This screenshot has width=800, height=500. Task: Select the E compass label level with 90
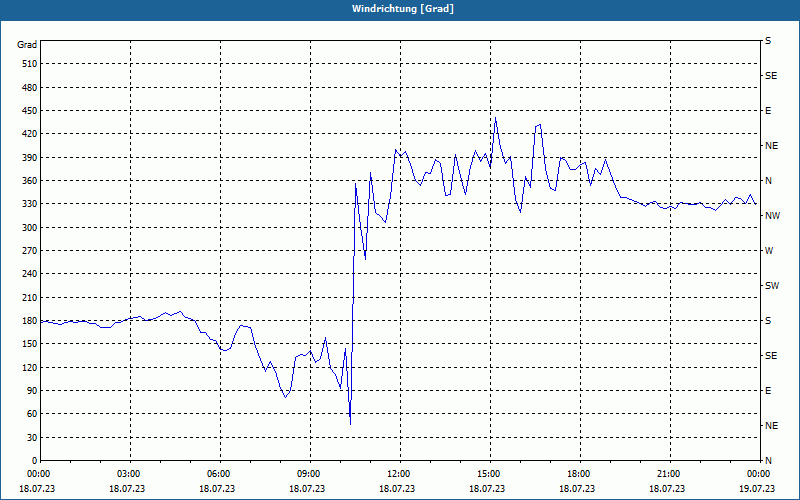[x=768, y=391]
